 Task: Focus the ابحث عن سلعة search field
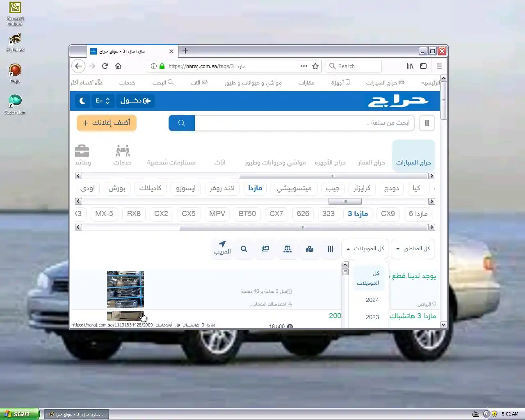coord(304,123)
